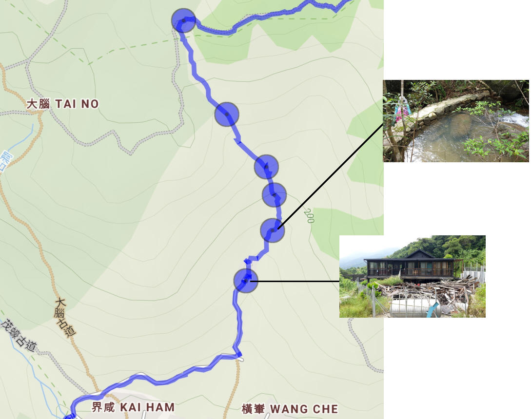The width and height of the screenshot is (532, 419).
Task: Click the diagonal connector line to stream photo
Action: [x=330, y=176]
